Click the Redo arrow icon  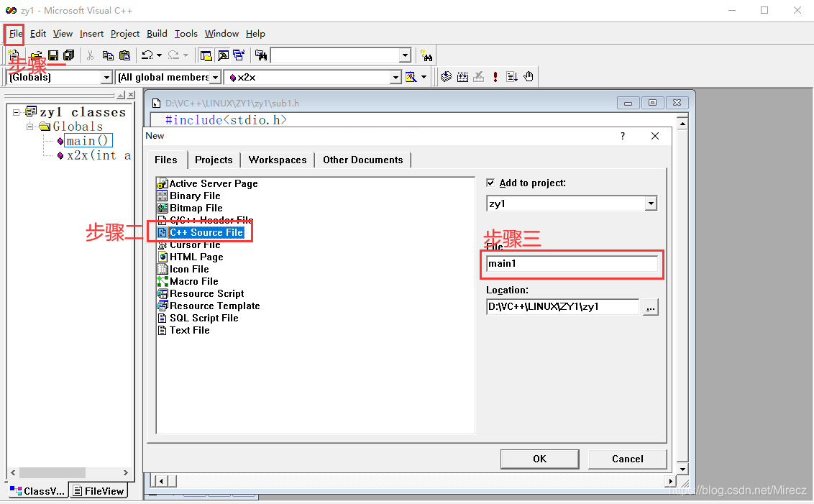coord(173,55)
